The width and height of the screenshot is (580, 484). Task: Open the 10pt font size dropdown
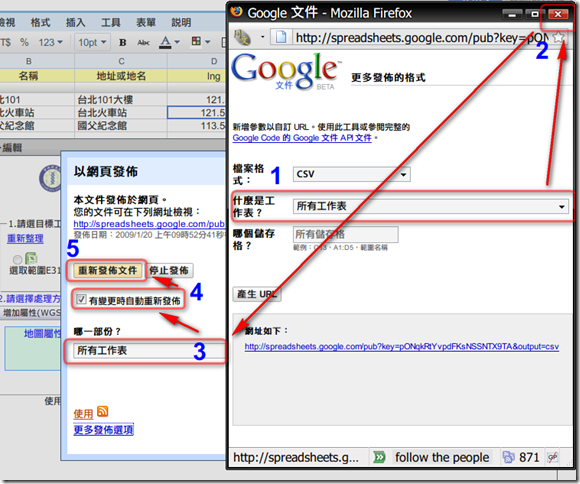(92, 43)
